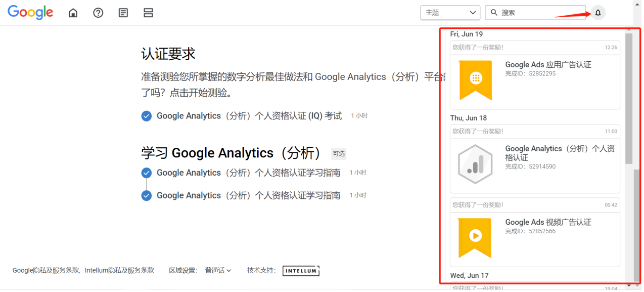Expand the 普通话 region setting dropdown
The width and height of the screenshot is (644, 292).
(218, 271)
